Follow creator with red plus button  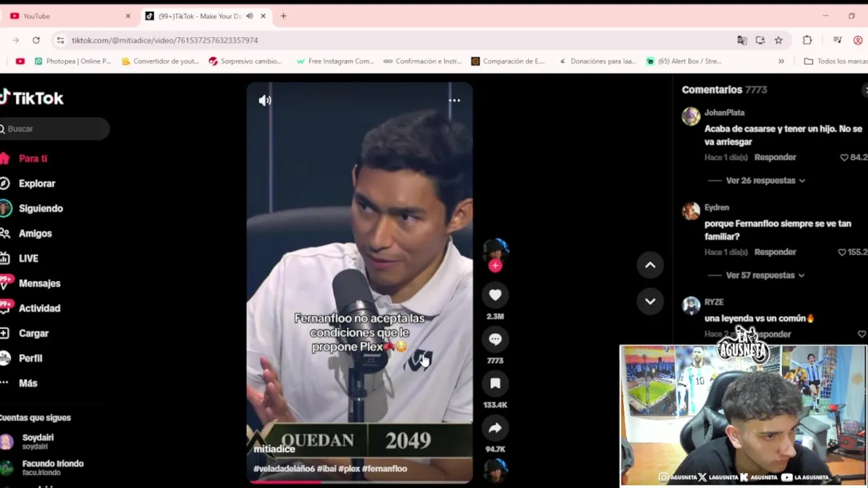coord(495,266)
